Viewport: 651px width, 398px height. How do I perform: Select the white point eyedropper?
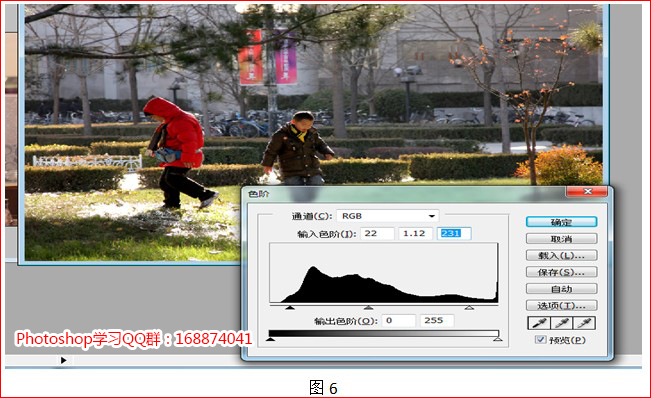coord(584,322)
